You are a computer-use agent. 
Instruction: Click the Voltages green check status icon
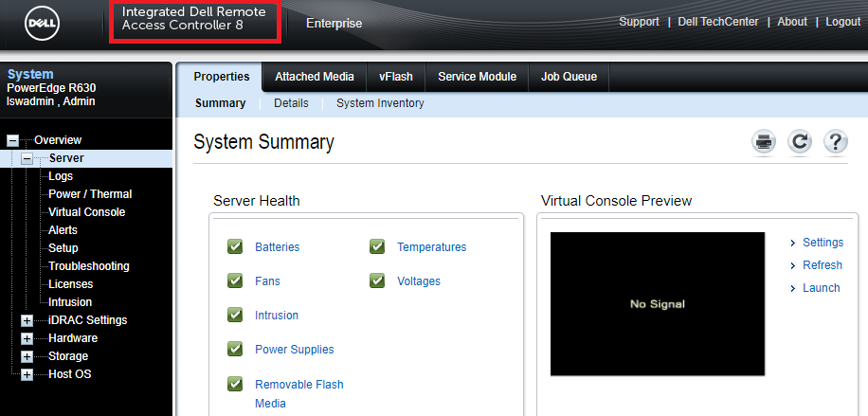pyautogui.click(x=377, y=280)
